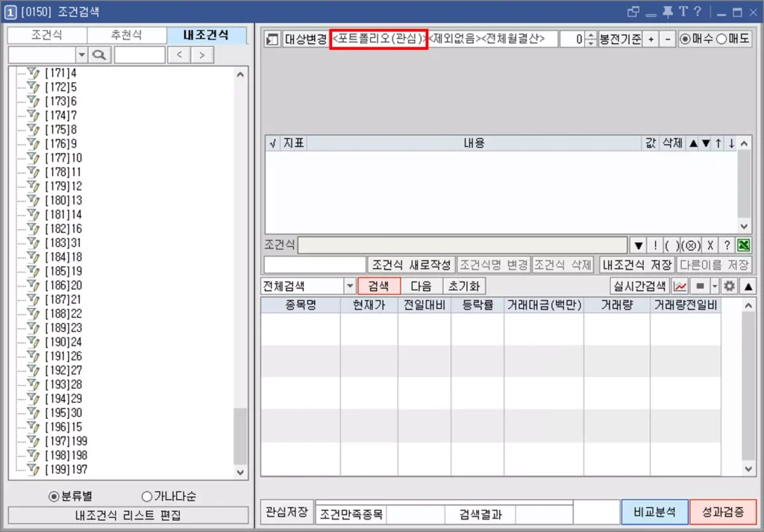Click the T font icon in title bar
This screenshot has height=532, width=764.
[x=683, y=12]
